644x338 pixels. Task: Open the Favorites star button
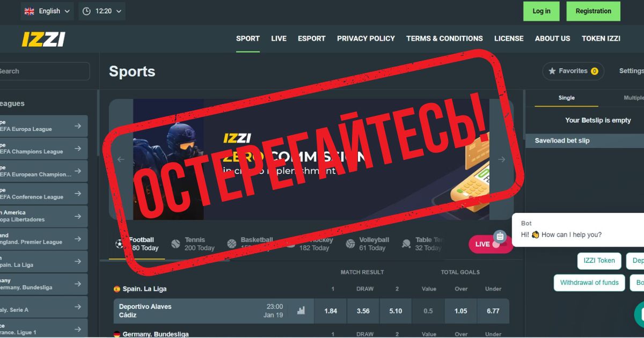[x=573, y=71]
